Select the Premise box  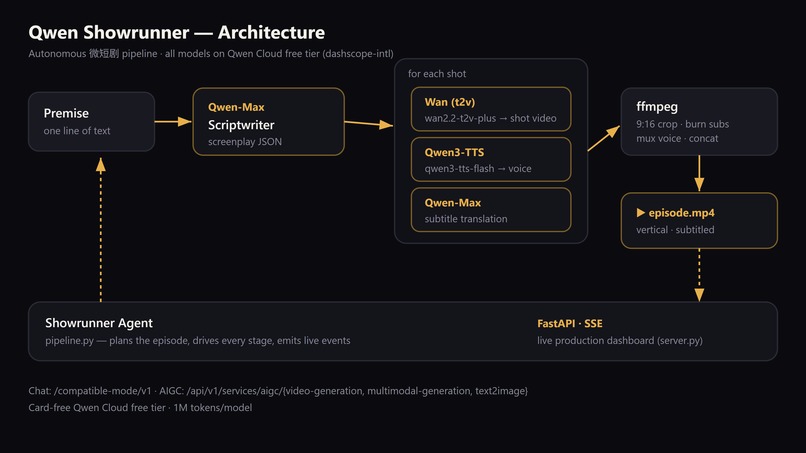91,121
